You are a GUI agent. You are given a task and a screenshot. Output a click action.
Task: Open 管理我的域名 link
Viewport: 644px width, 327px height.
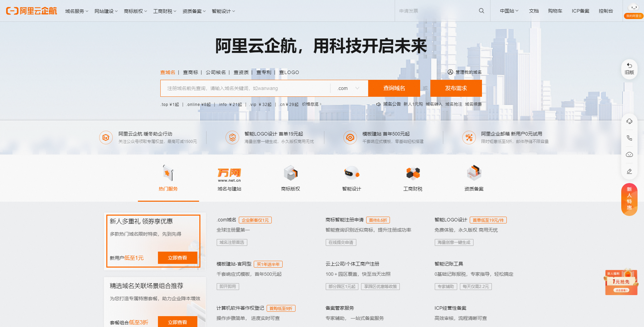(465, 72)
